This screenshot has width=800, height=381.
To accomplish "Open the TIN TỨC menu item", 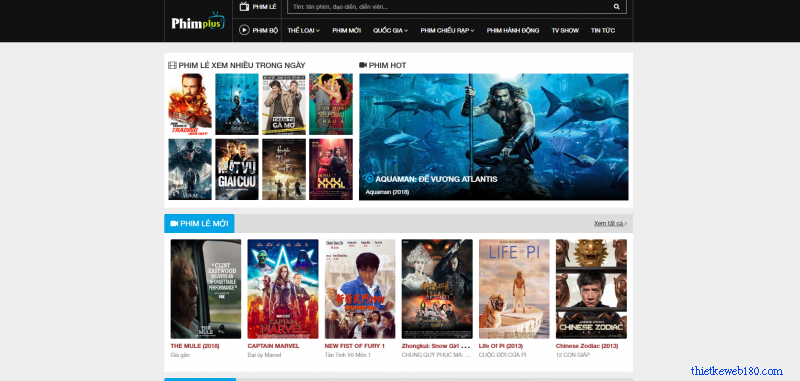I will 603,31.
